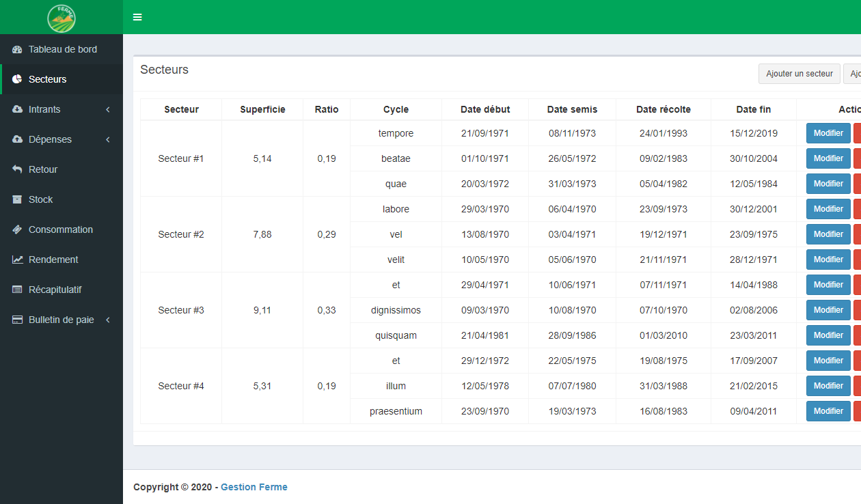Open the Tableau de bord menu item

tap(62, 49)
